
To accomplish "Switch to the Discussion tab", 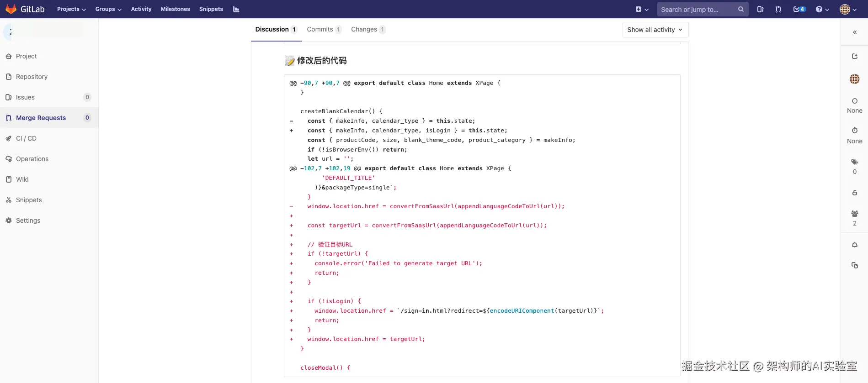I will (276, 30).
